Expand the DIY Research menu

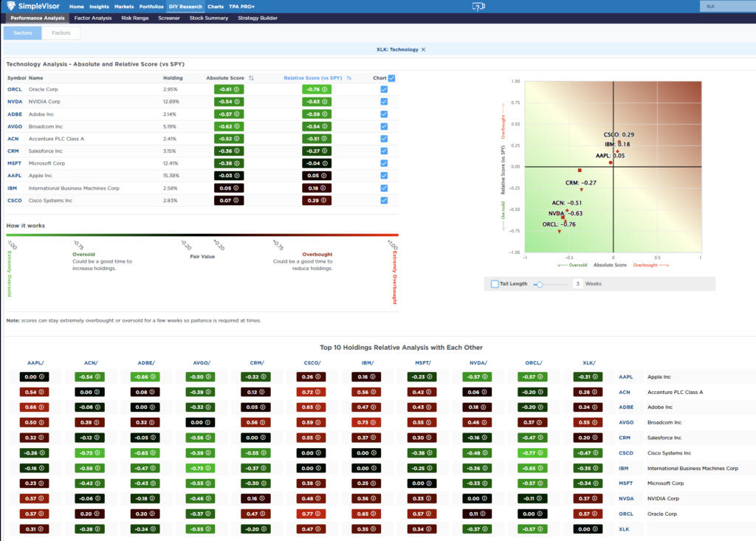(185, 6)
